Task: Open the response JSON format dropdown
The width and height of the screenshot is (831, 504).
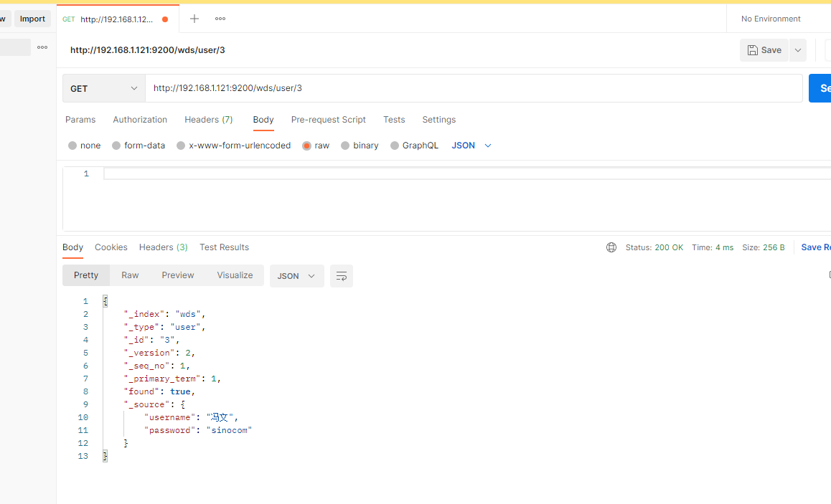Action: [297, 276]
